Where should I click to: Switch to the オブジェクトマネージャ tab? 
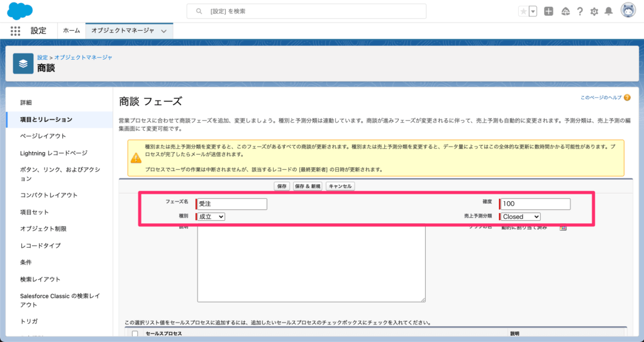pos(123,31)
